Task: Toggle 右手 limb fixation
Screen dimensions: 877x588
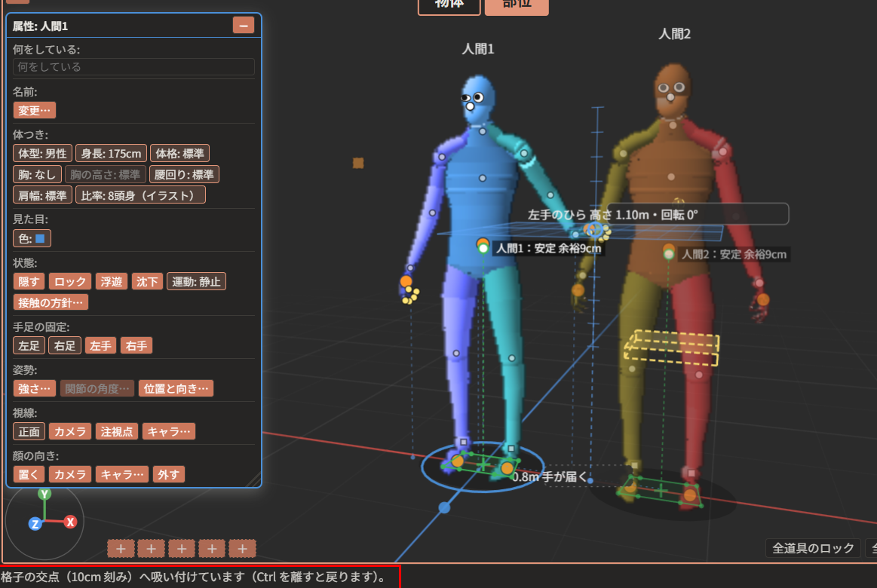Action: (x=136, y=346)
